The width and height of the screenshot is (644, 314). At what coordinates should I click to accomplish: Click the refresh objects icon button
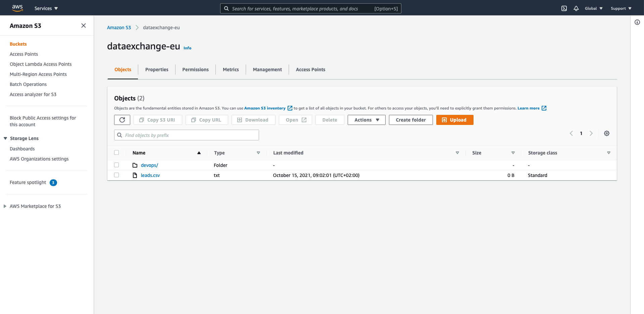[122, 120]
